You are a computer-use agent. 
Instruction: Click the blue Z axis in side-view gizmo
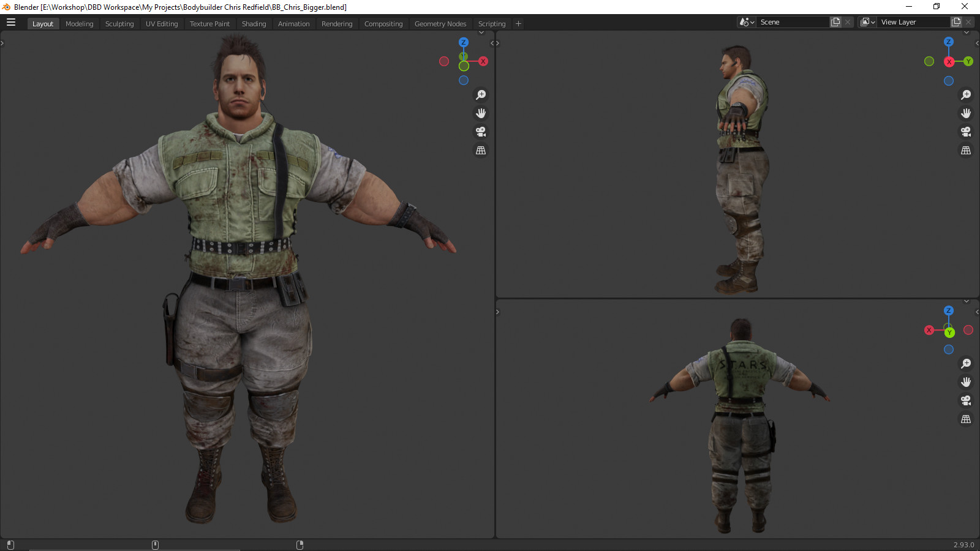click(949, 42)
